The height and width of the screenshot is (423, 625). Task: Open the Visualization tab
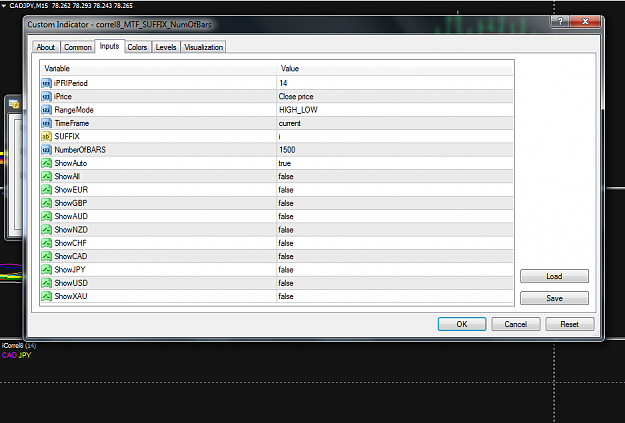[203, 47]
